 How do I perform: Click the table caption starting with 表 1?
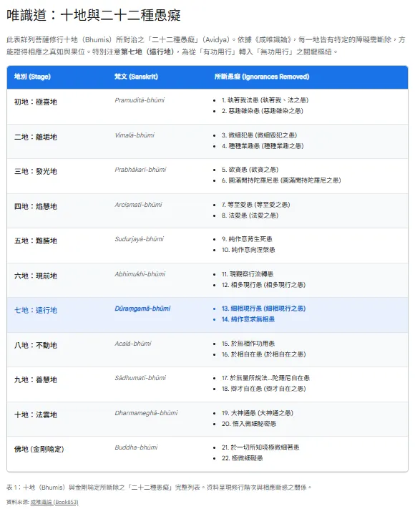click(159, 488)
